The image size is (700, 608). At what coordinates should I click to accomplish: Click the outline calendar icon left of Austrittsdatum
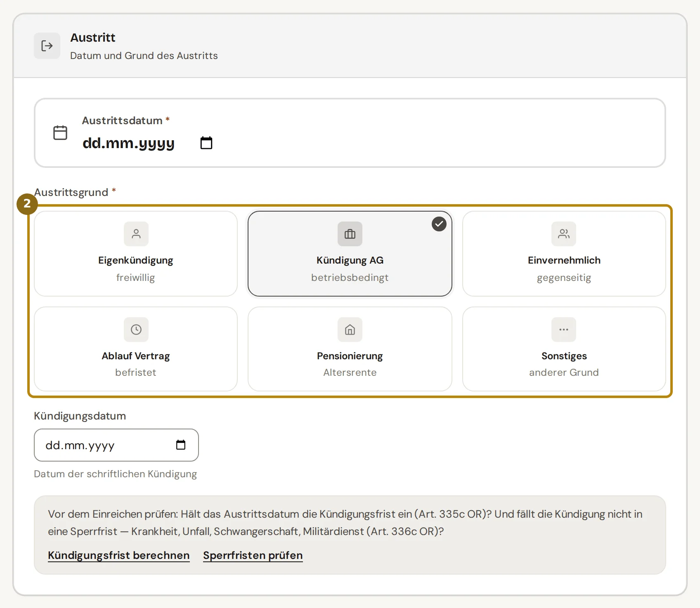coord(60,133)
